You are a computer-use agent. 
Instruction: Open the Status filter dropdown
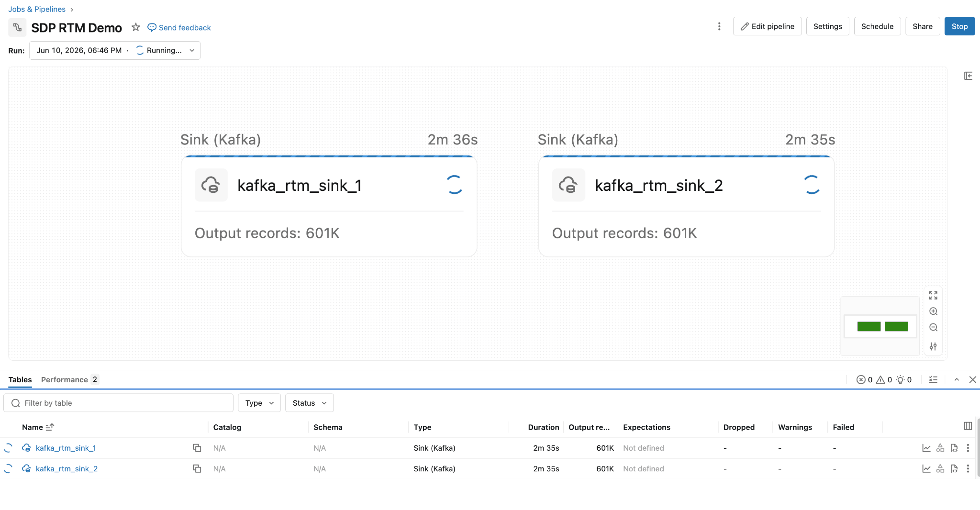(309, 403)
